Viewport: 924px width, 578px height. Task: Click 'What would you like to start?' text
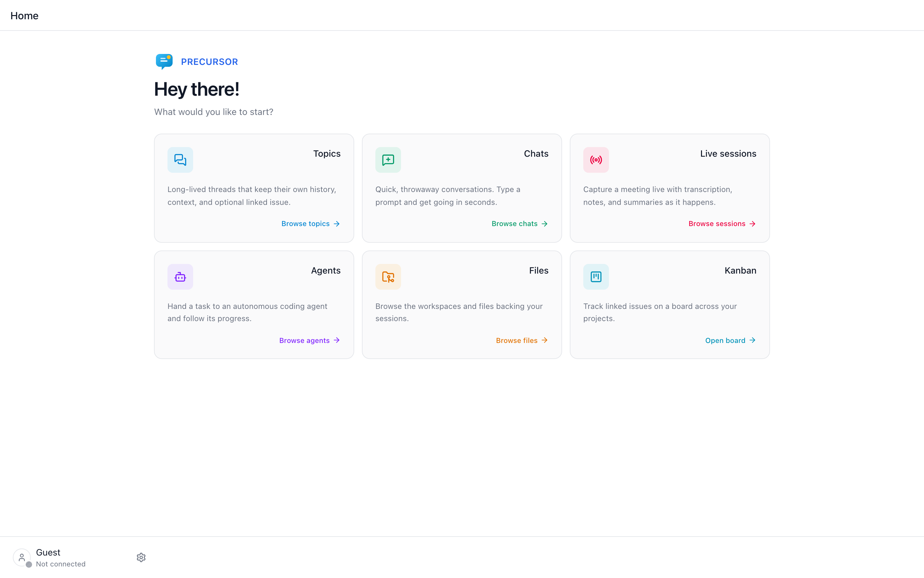[214, 112]
